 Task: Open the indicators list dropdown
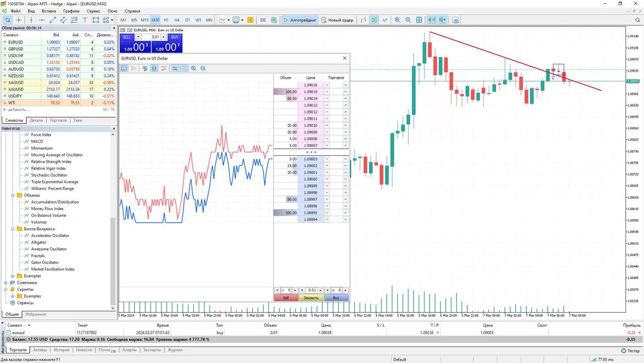228,20
